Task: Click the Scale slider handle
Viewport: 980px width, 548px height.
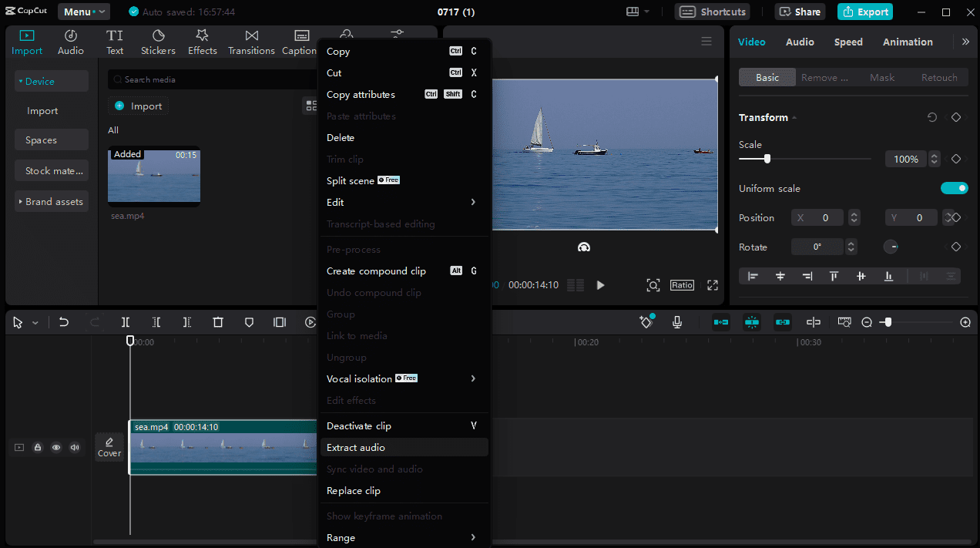Action: (x=767, y=159)
